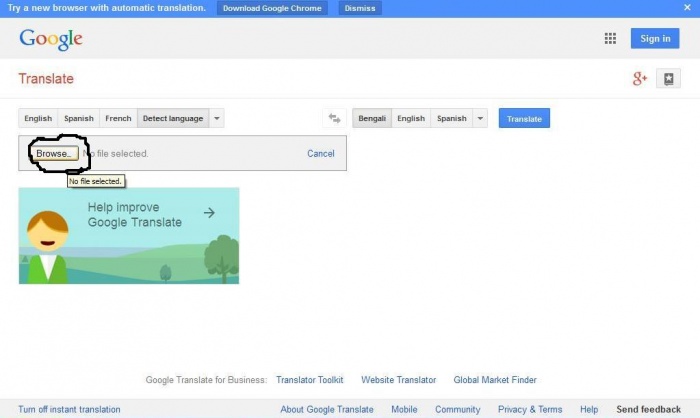Open Community footer link
The width and height of the screenshot is (700, 418).
[x=458, y=410]
